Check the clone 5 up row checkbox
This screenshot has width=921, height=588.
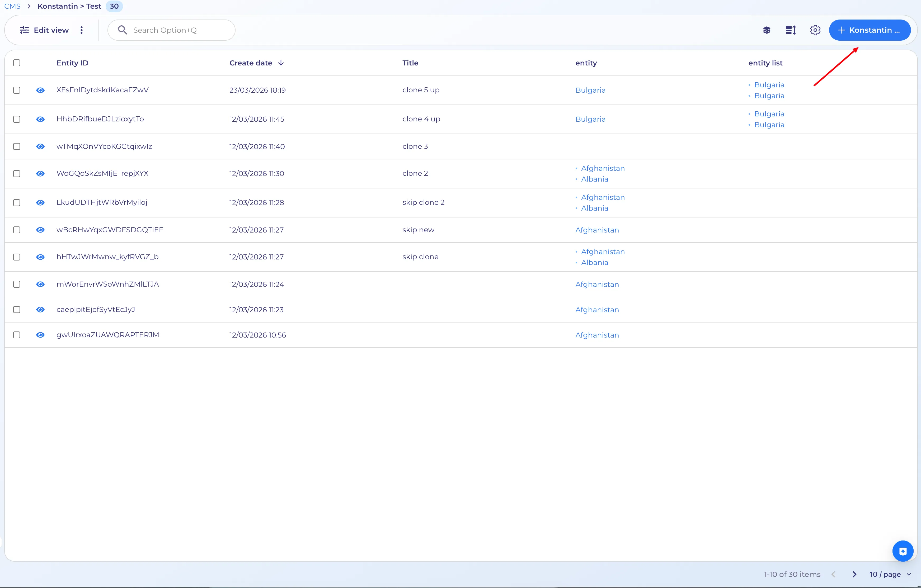16,90
